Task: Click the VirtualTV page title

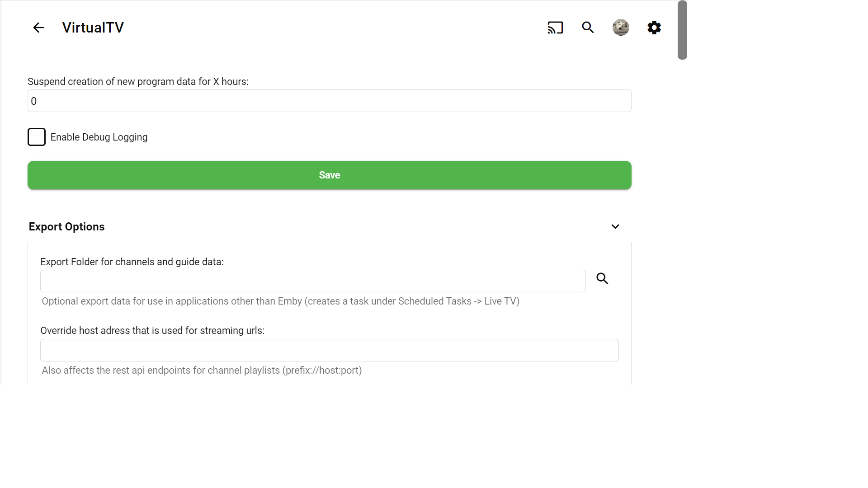Action: coord(93,28)
